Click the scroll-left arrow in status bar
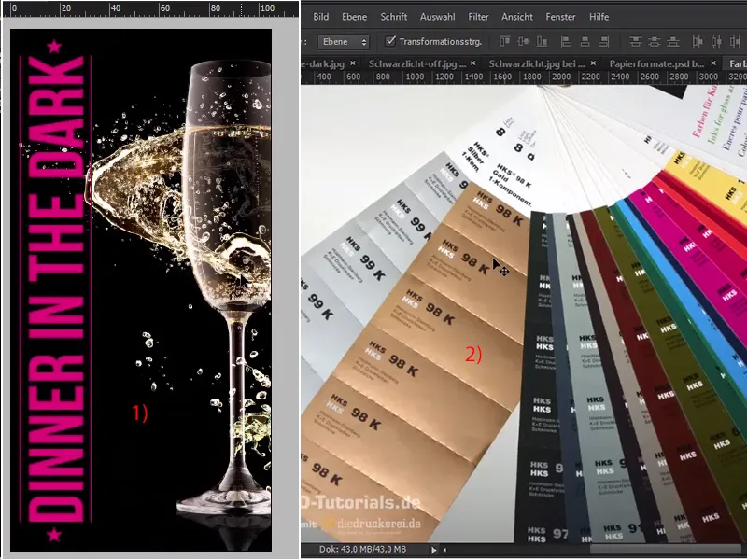 (445, 550)
